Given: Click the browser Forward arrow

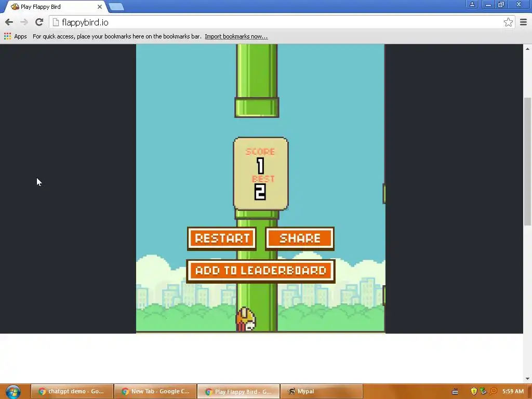Looking at the screenshot, I should (24, 22).
